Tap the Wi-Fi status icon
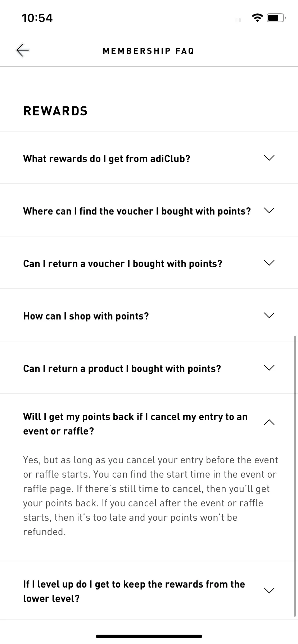 click(x=257, y=18)
